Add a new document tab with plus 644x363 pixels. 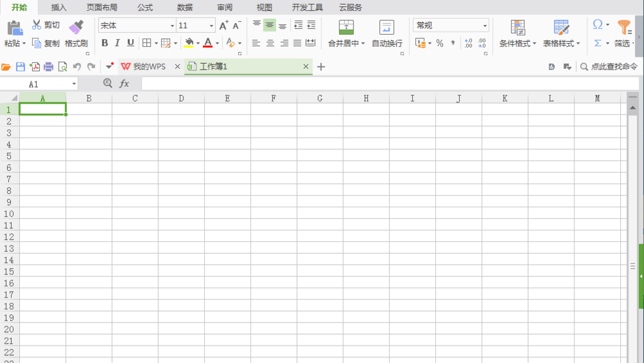click(x=321, y=66)
